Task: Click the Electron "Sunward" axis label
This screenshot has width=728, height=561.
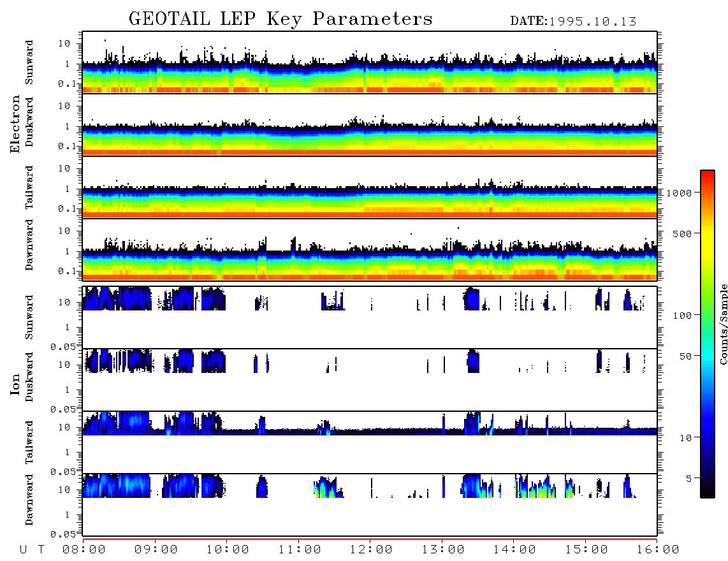Action: coord(29,62)
